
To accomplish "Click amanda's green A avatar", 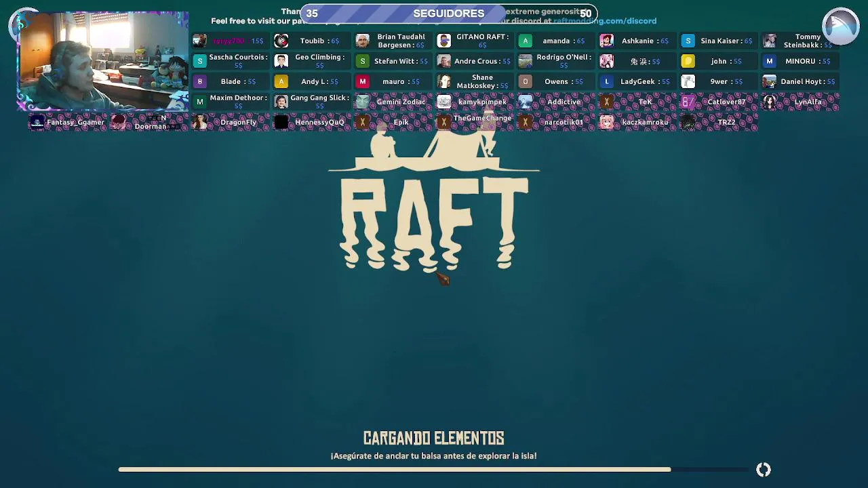I will (x=526, y=41).
